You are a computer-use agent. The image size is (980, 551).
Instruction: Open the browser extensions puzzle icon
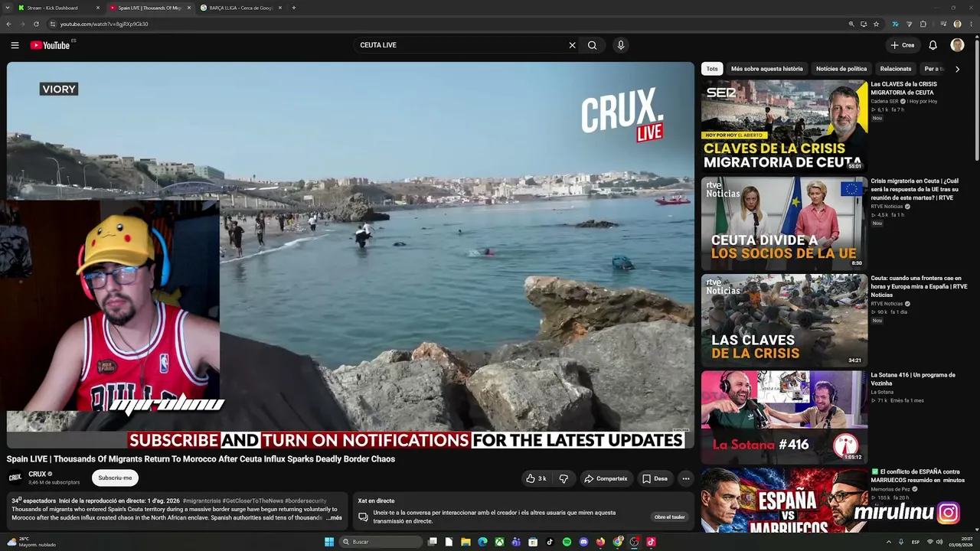923,24
